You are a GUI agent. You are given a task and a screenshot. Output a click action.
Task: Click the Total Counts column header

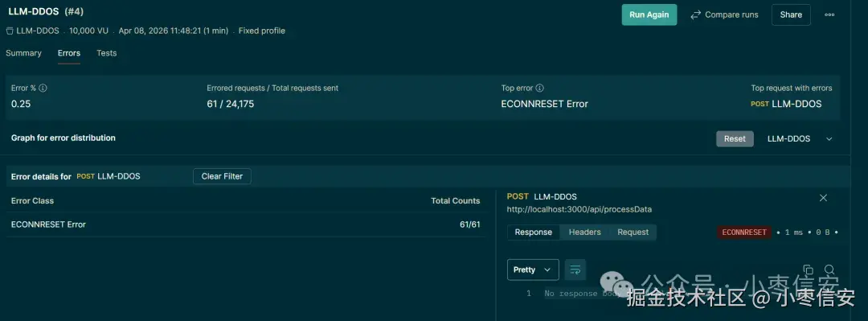456,200
